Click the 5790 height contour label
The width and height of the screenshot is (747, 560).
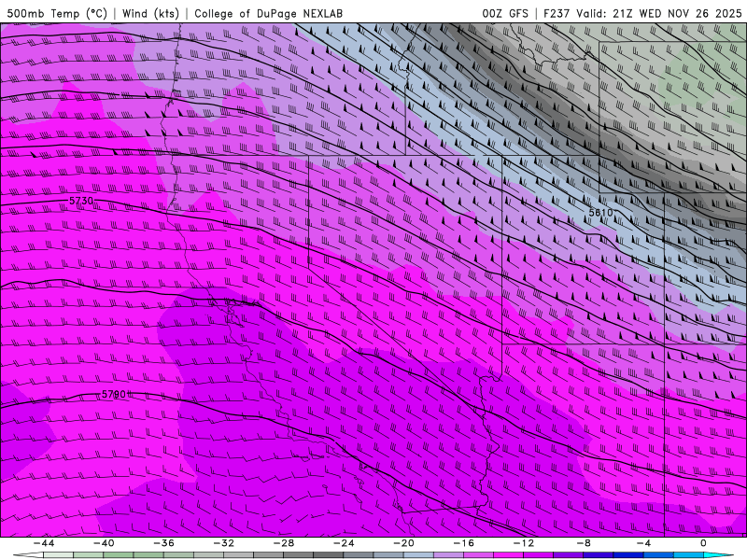(114, 394)
